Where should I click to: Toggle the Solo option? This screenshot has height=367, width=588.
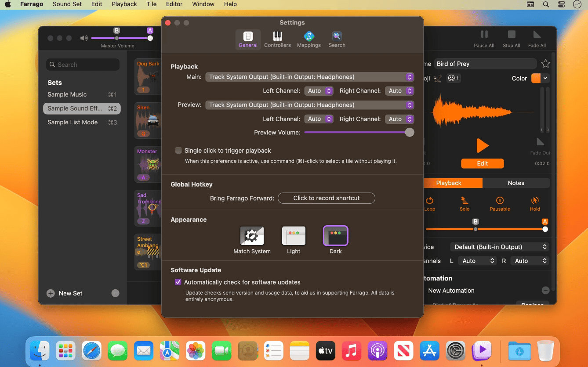(x=465, y=204)
